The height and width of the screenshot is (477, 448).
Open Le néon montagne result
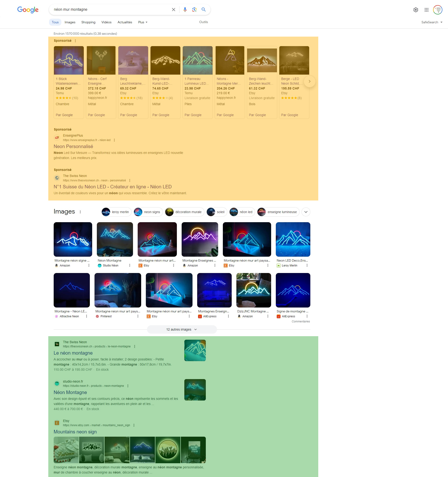(x=73, y=353)
